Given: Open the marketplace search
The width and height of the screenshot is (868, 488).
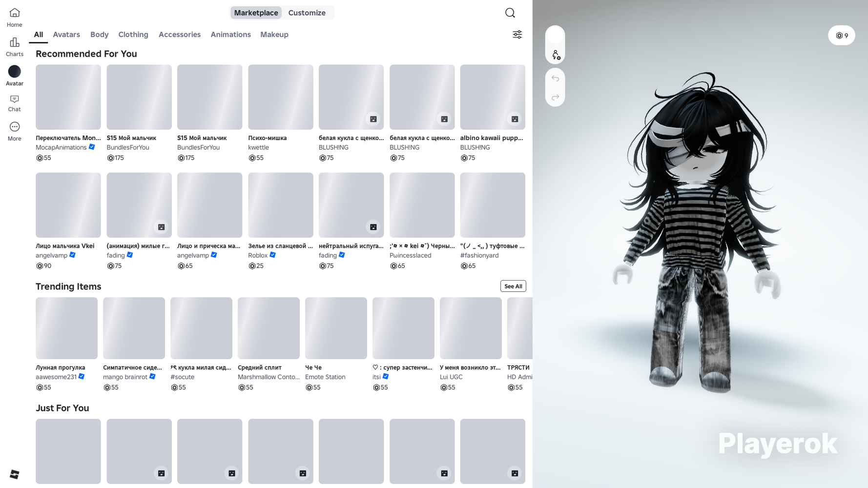Looking at the screenshot, I should (510, 13).
